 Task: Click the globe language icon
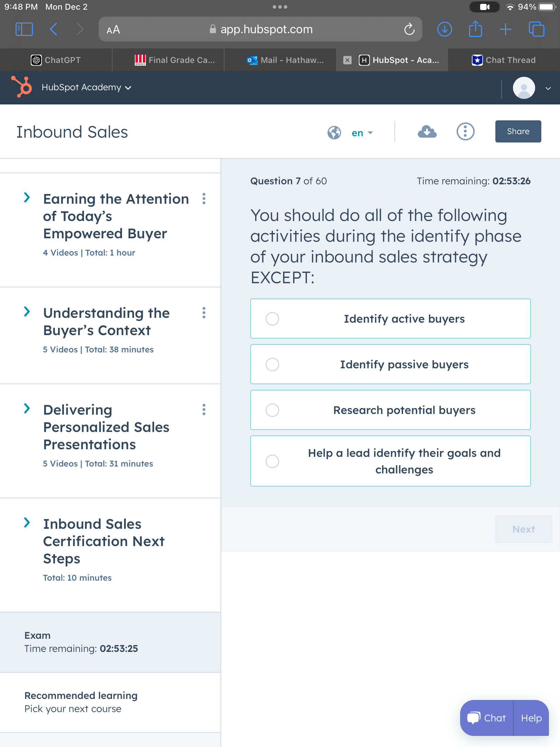pos(334,132)
